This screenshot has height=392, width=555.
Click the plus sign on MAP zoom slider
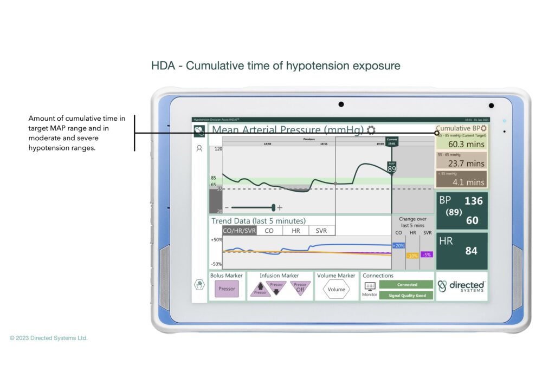coord(280,207)
